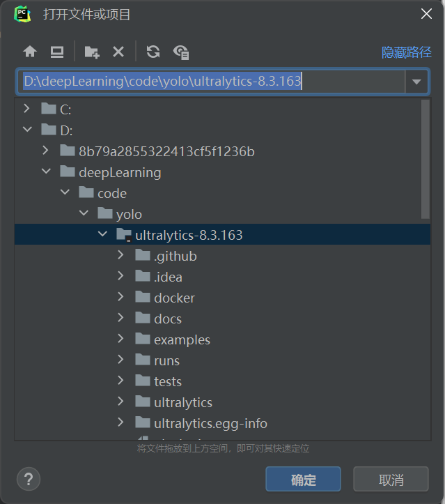The height and width of the screenshot is (504, 445).
Task: Expand the ultralytics folder arrow
Action: (120, 401)
